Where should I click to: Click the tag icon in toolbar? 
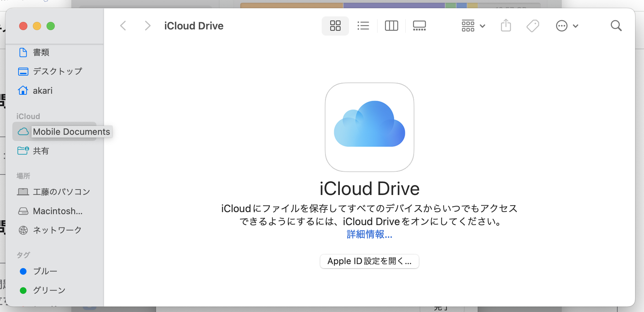click(x=532, y=26)
